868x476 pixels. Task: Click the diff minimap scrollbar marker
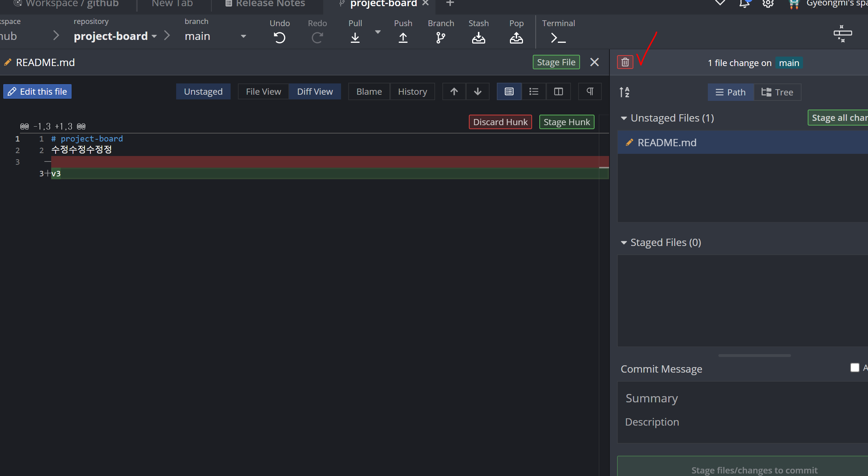604,168
